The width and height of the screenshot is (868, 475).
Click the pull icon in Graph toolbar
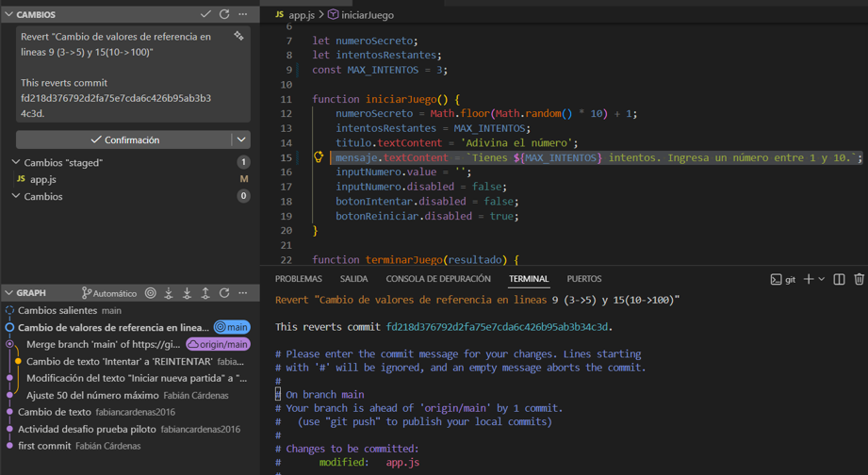188,293
